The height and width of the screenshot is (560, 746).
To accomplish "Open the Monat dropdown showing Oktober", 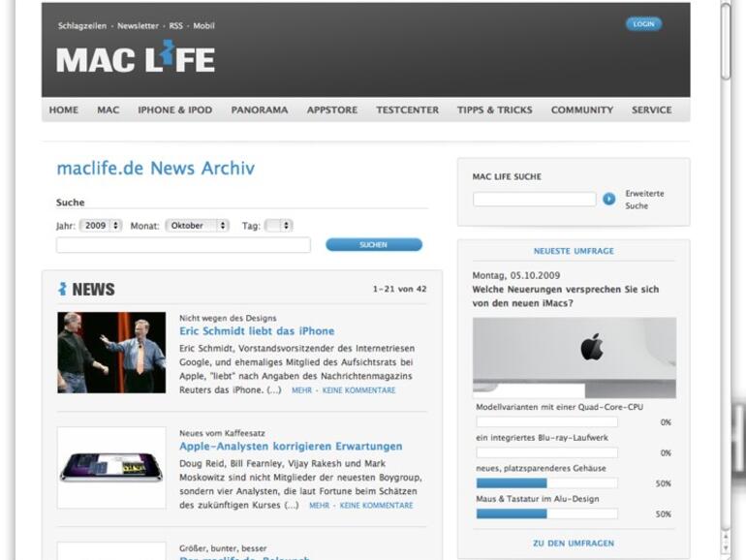I will (x=197, y=226).
